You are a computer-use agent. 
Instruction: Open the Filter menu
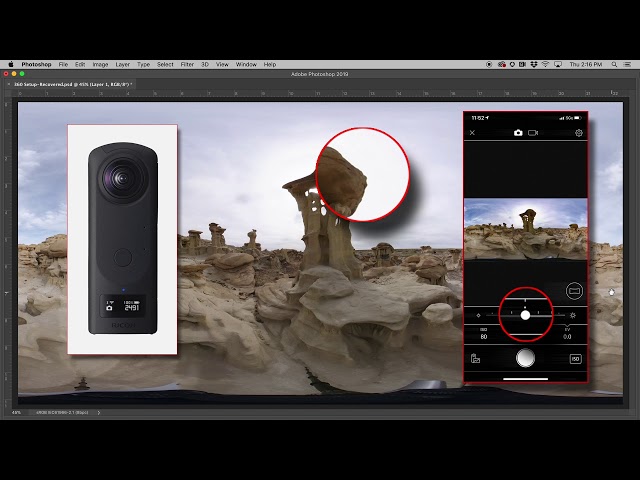pos(187,64)
